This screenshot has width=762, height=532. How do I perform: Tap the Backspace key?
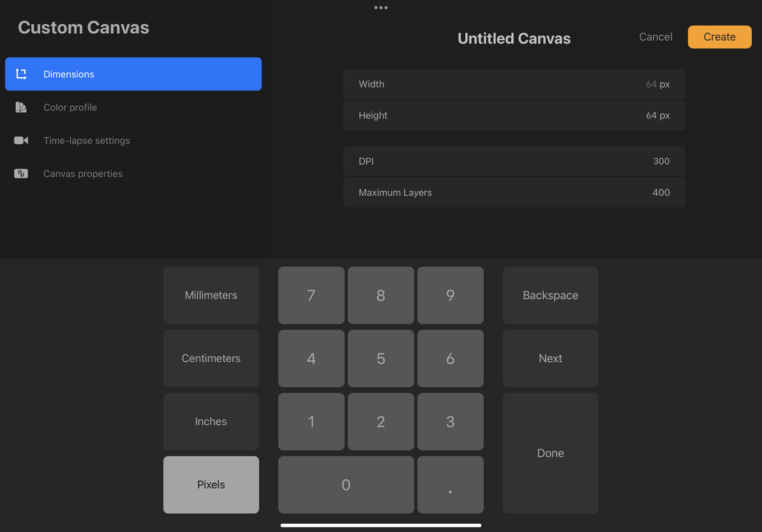click(550, 295)
